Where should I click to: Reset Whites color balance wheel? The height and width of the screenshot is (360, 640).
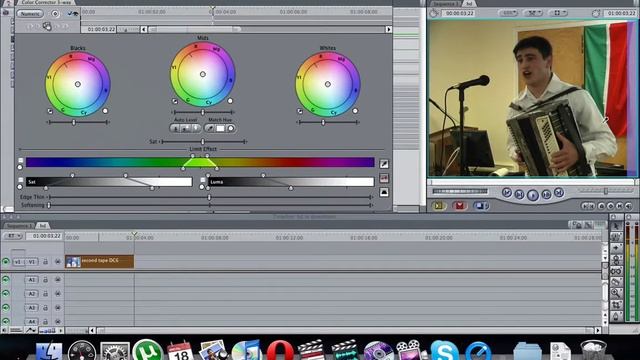pyautogui.click(x=355, y=111)
